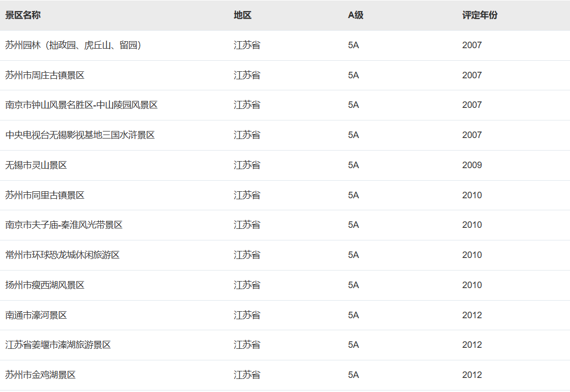The width and height of the screenshot is (570, 392).
Task: Select the 苏州园林（拙政园、虎丘山、留园） name cell
Action: click(x=73, y=45)
